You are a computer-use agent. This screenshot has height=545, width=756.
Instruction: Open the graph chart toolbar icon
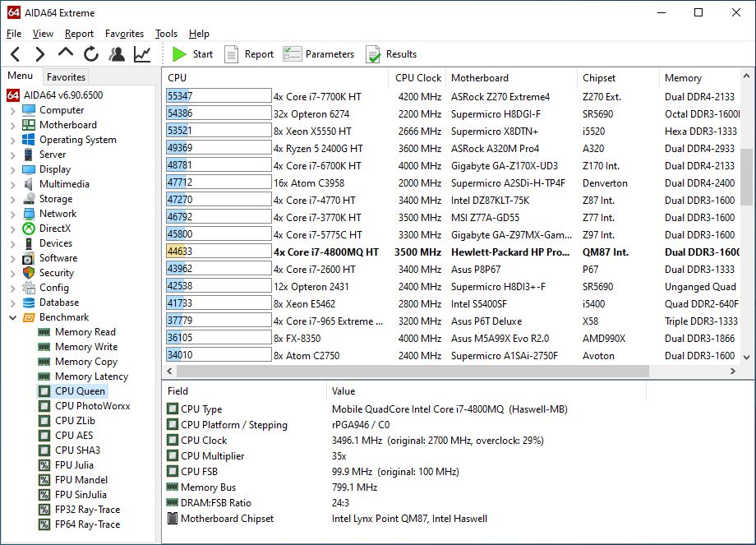pyautogui.click(x=142, y=54)
